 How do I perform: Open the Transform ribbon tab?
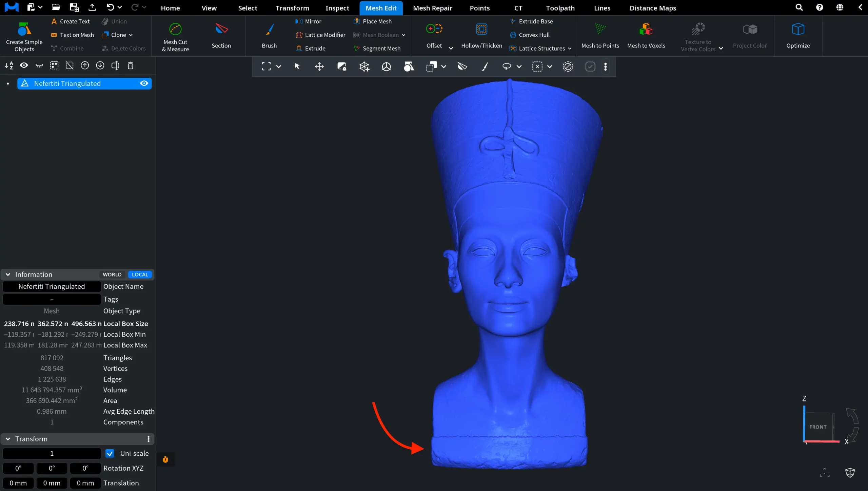[x=292, y=8]
